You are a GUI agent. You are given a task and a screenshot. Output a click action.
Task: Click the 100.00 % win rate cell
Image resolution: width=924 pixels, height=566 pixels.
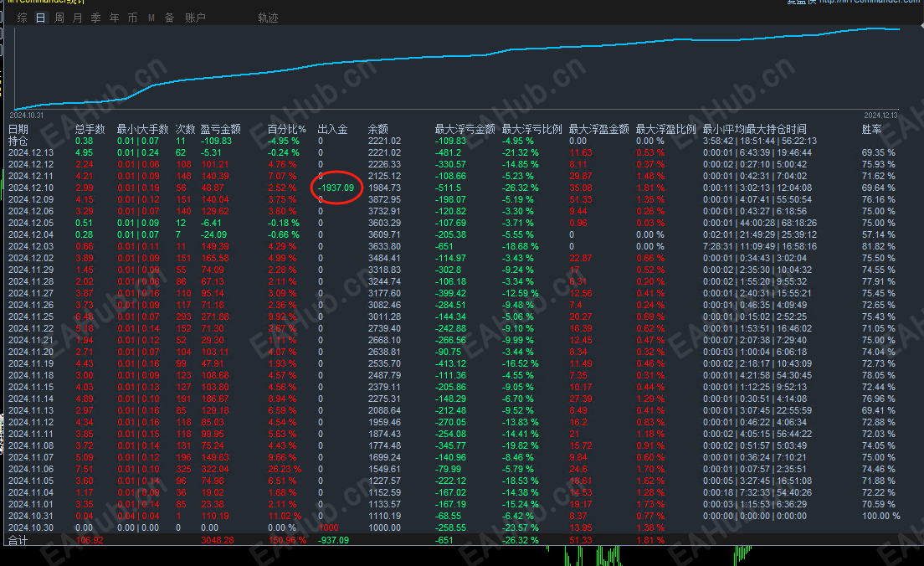pyautogui.click(x=881, y=516)
